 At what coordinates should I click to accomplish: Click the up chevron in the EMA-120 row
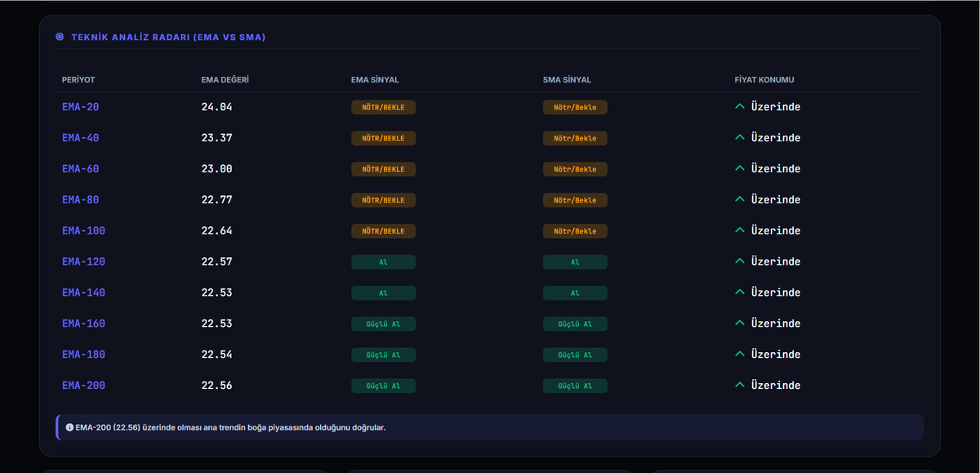click(x=739, y=261)
